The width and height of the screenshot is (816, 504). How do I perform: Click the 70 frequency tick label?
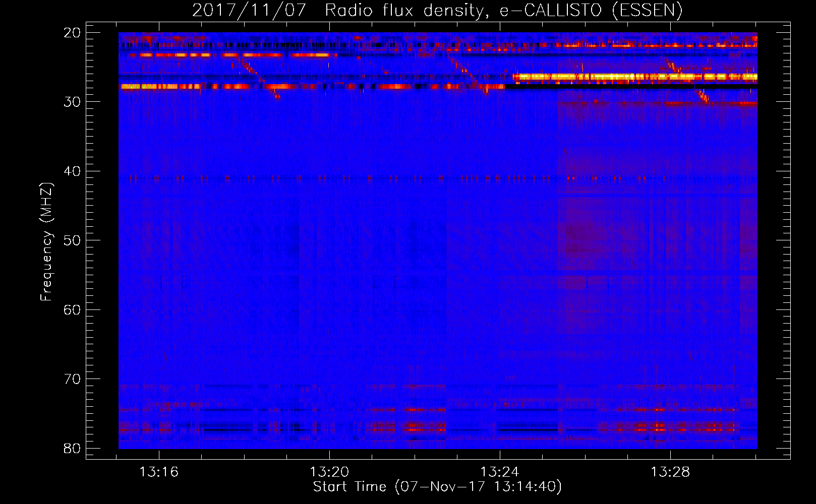pyautogui.click(x=72, y=379)
